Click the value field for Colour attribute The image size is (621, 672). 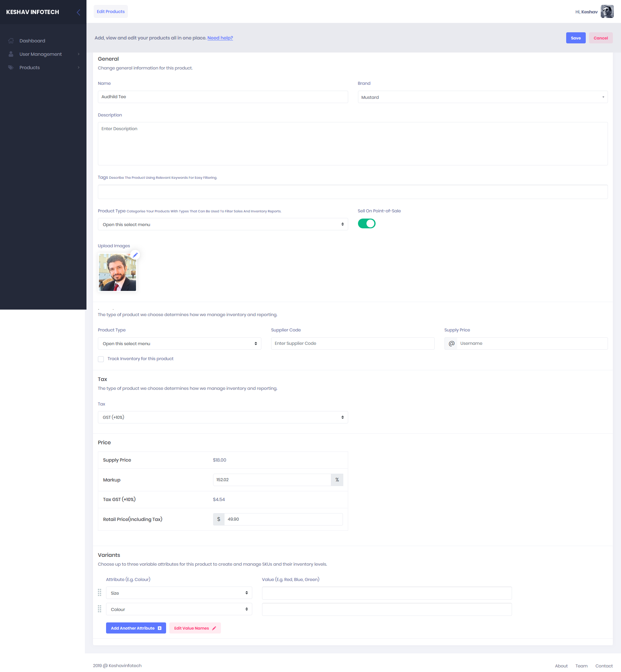click(387, 609)
